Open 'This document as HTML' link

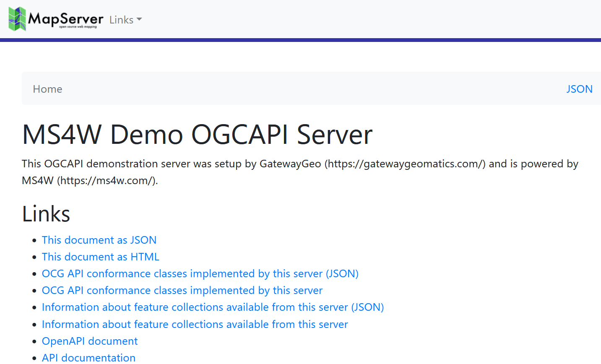pyautogui.click(x=101, y=257)
